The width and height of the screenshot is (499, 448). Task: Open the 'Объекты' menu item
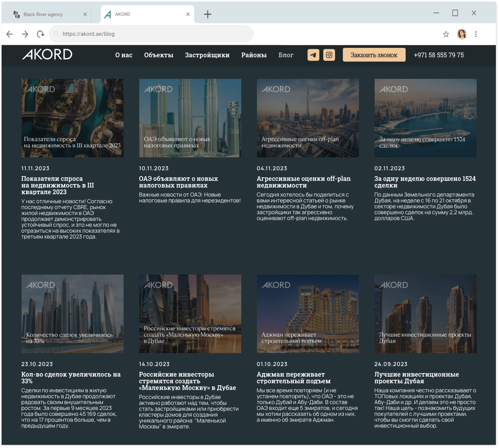158,55
